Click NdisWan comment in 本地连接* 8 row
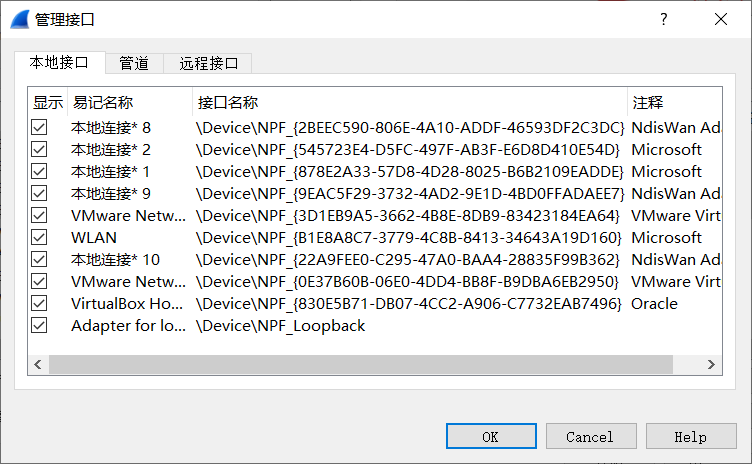This screenshot has width=752, height=464. coord(676,128)
